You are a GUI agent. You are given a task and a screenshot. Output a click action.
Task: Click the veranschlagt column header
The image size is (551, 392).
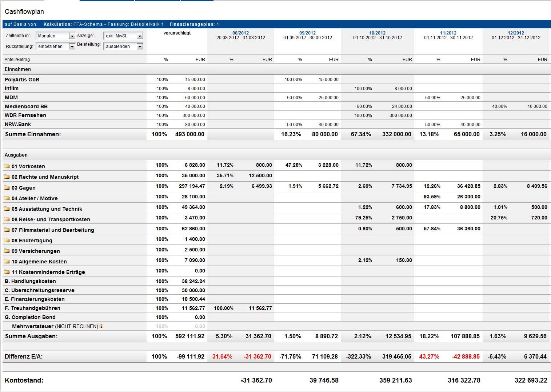click(177, 33)
